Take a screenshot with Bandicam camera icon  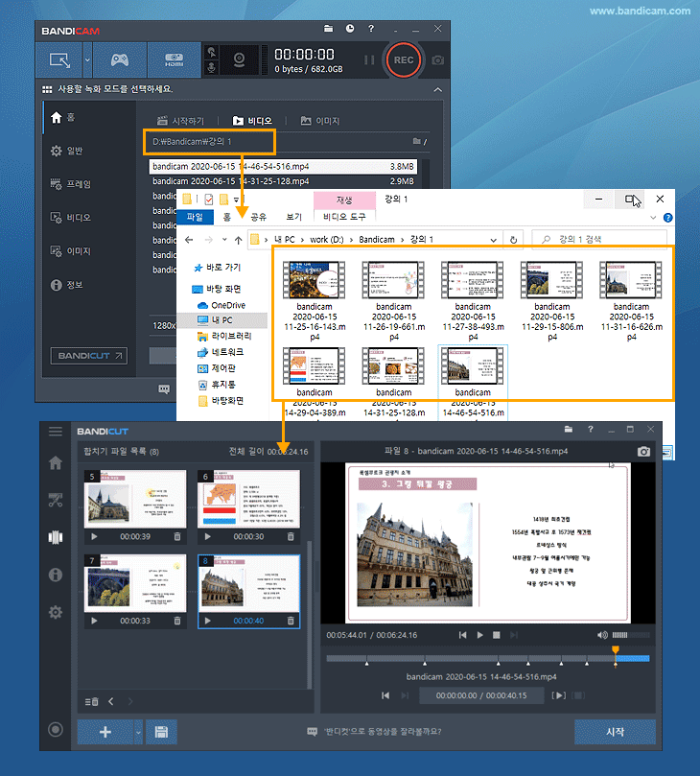(438, 59)
